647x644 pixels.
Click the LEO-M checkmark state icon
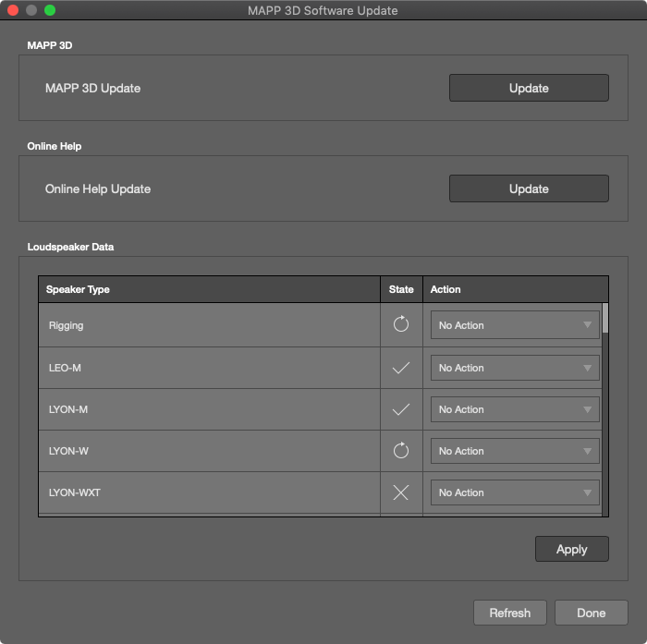click(x=400, y=368)
